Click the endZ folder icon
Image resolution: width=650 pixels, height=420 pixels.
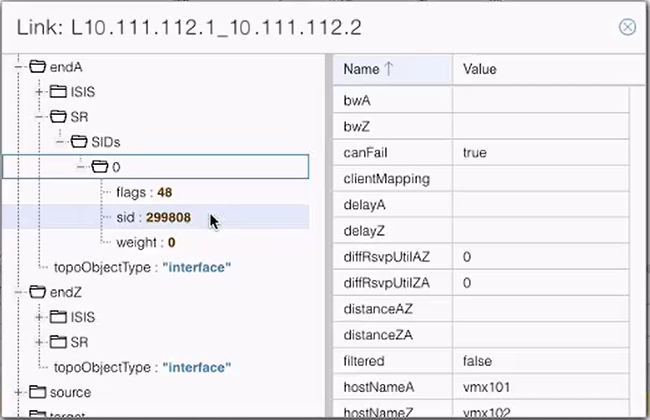click(38, 292)
